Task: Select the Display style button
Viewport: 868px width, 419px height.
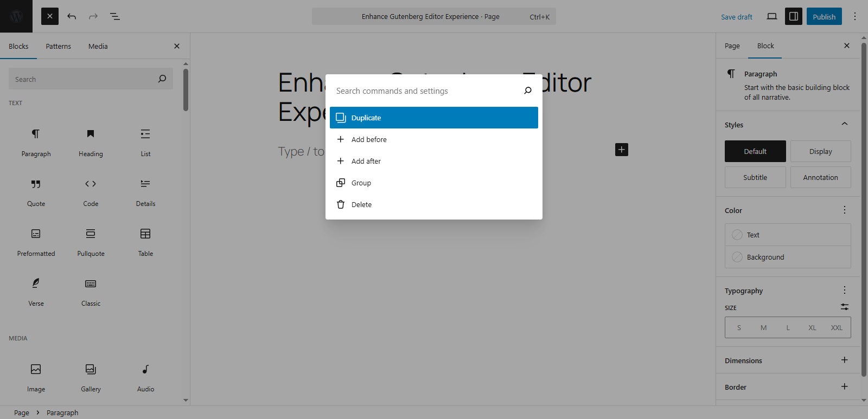Action: coord(821,151)
